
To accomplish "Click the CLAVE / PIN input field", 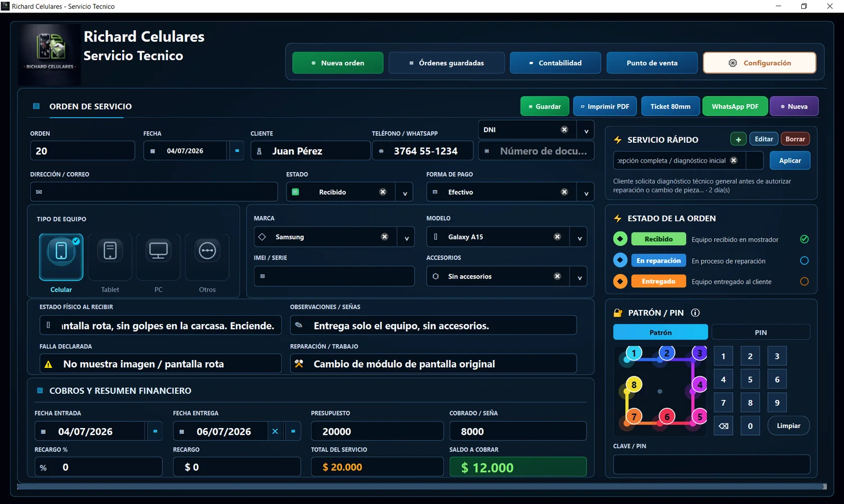I will tap(712, 465).
